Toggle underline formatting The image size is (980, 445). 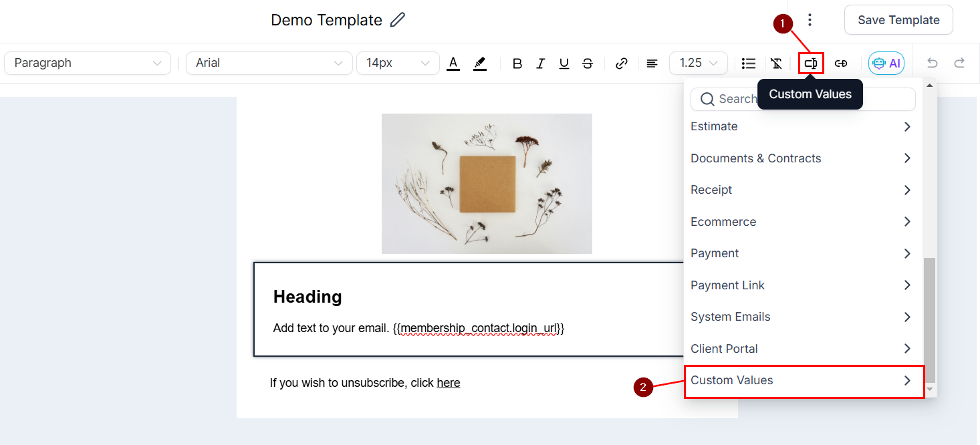564,63
